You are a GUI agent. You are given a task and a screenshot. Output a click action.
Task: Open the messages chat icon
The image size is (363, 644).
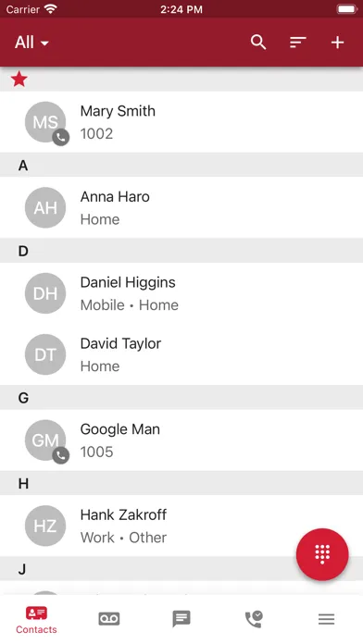[181, 619]
